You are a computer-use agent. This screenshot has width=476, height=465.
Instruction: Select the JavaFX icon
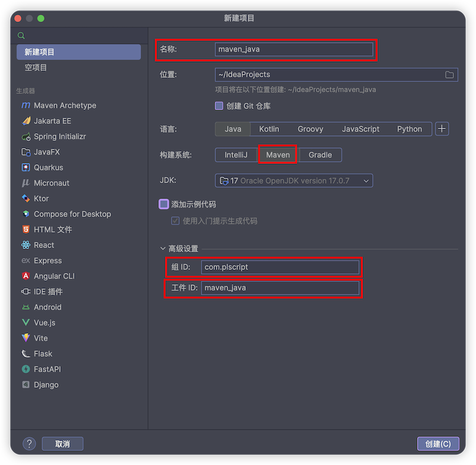(26, 152)
